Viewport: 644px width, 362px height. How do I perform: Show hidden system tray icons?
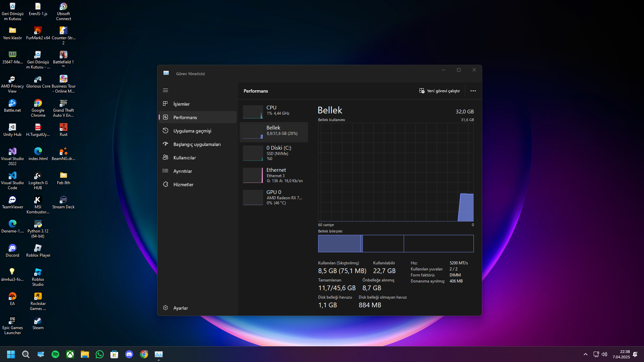pyautogui.click(x=586, y=354)
